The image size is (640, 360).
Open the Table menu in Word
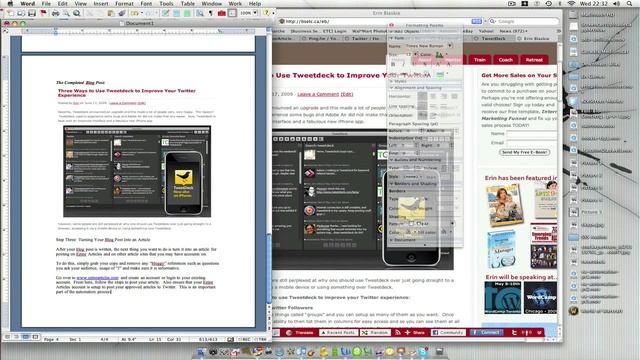pyautogui.click(x=187, y=3)
